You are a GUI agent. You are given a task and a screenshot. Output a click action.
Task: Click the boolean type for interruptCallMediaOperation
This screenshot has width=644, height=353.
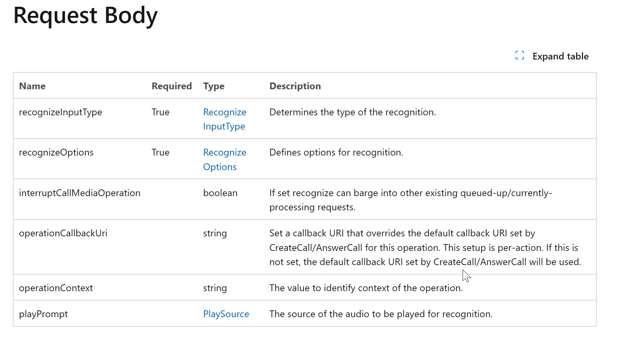[220, 193]
